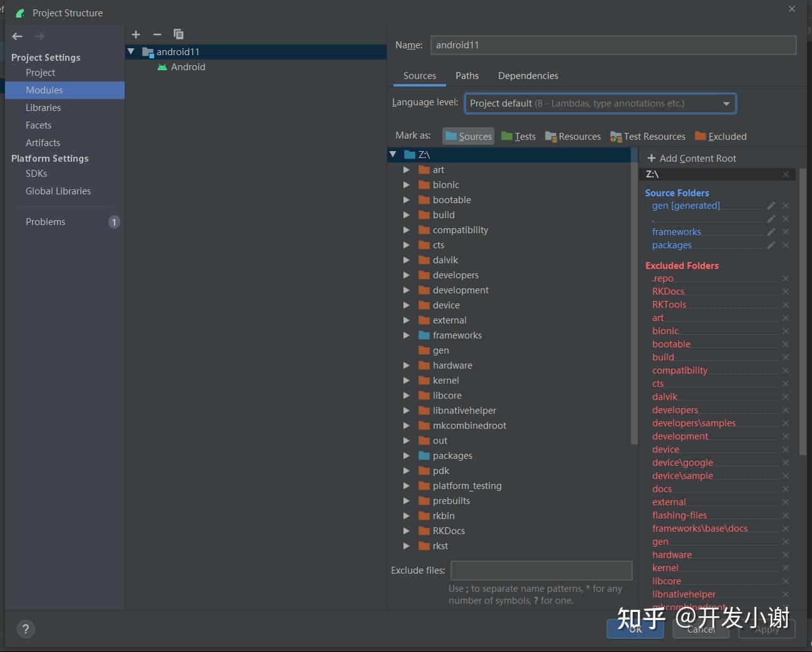Confirm changes with the OK button
The width and height of the screenshot is (812, 652).
(635, 629)
